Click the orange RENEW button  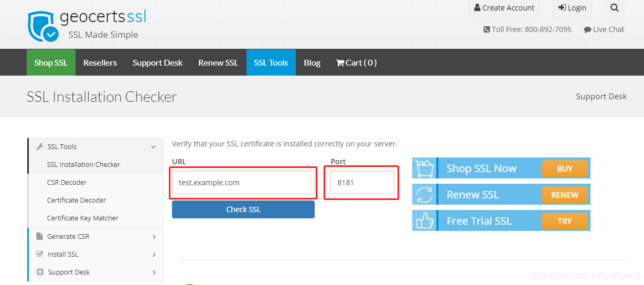pyautogui.click(x=565, y=195)
